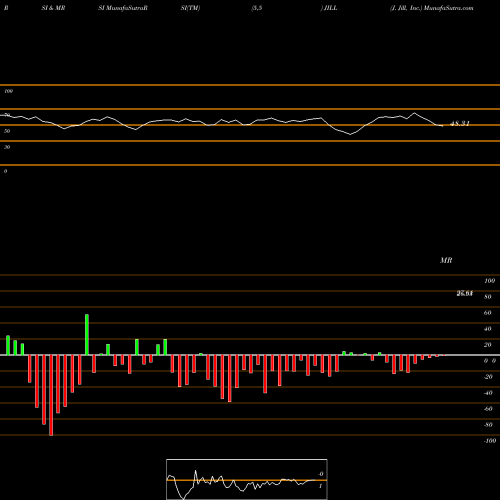Click the RSI value label 48.31

pos(460,124)
